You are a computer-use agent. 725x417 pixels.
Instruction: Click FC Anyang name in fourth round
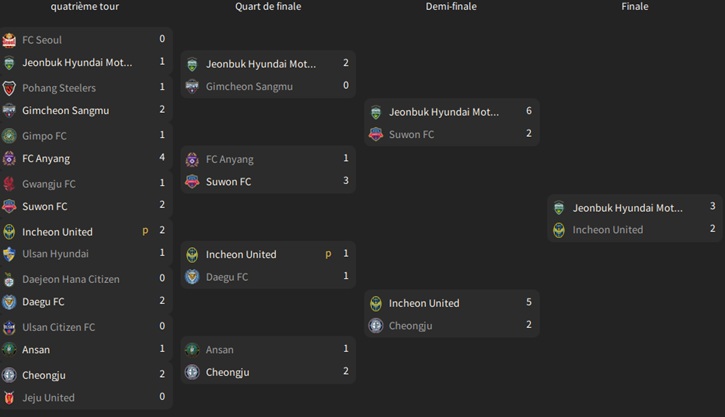[x=46, y=159]
